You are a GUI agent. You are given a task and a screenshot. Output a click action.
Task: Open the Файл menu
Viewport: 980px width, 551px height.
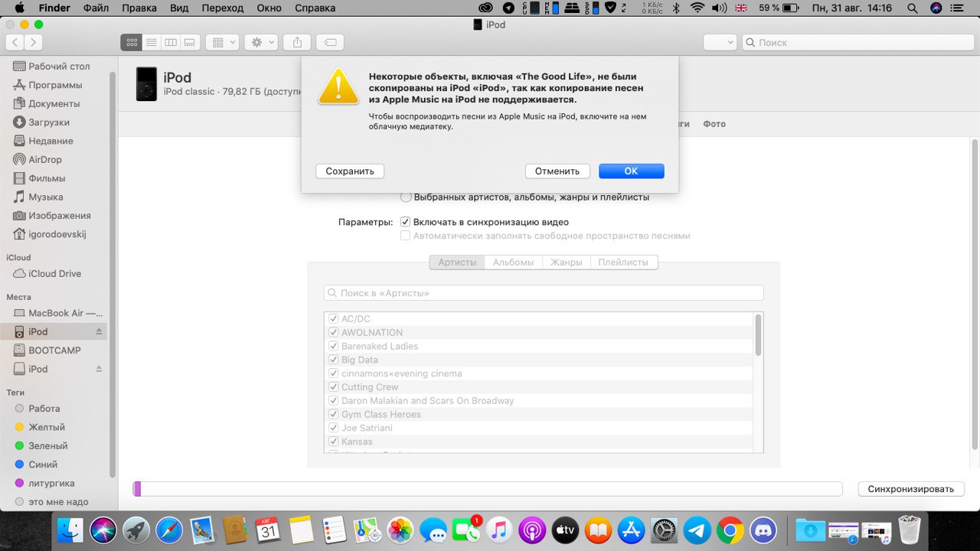coord(96,8)
